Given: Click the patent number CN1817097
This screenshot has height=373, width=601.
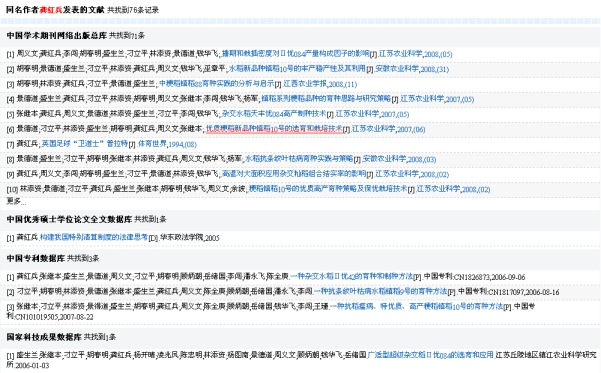Looking at the screenshot, I should (x=508, y=292).
